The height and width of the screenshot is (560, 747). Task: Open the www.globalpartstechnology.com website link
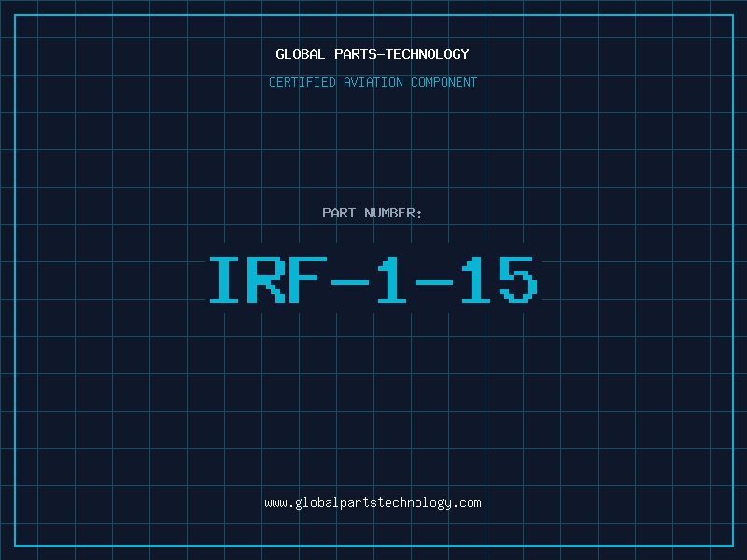click(373, 503)
